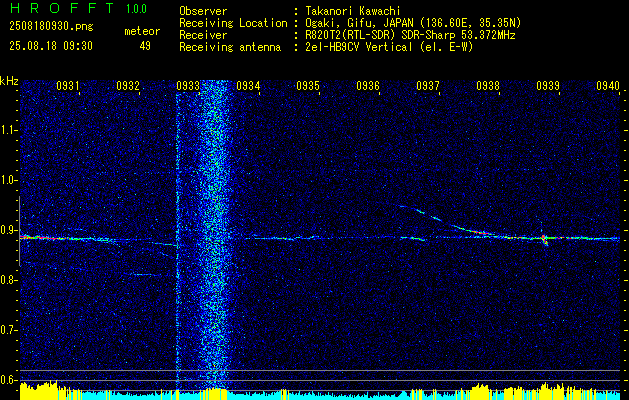This screenshot has width=629, height=400.
Task: Click the version number 1.0.0
Action: point(136,9)
